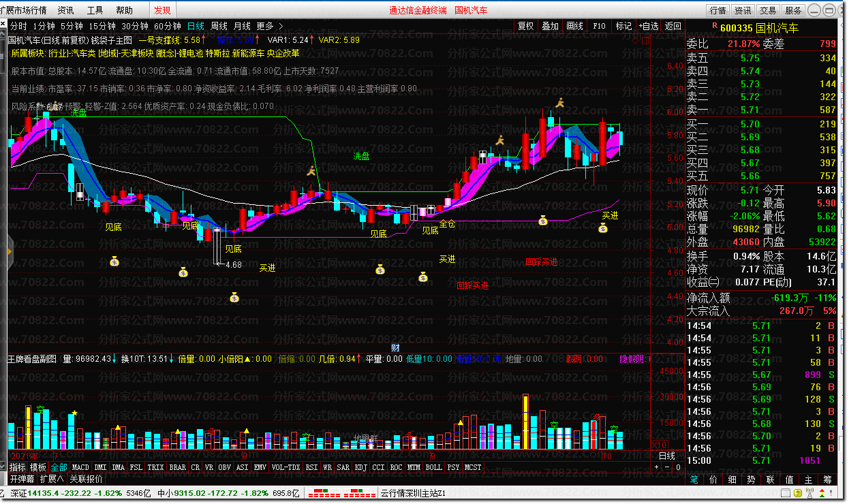Screen dimensions: 849x504
Task: Open the 更多 periods dropdown
Action: point(270,27)
